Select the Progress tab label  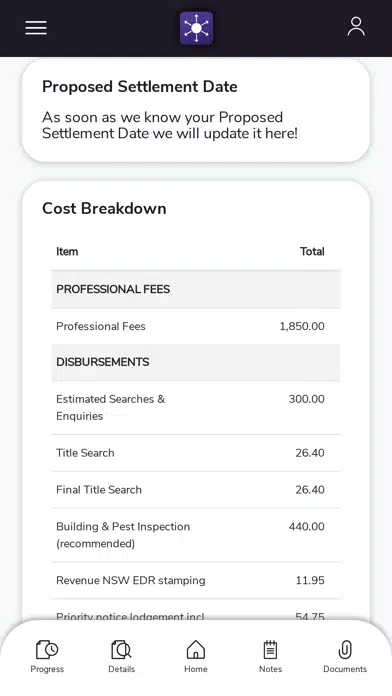click(47, 669)
